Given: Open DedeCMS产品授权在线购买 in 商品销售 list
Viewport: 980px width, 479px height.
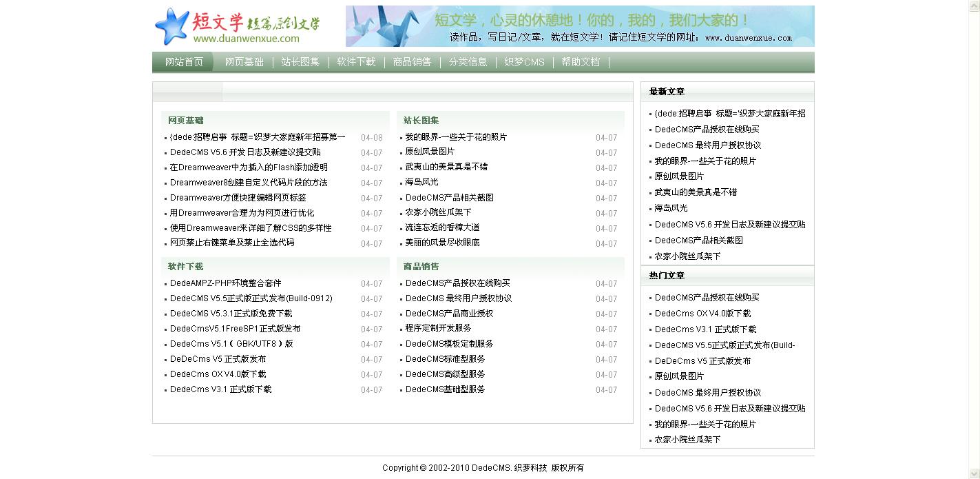Looking at the screenshot, I should point(458,283).
